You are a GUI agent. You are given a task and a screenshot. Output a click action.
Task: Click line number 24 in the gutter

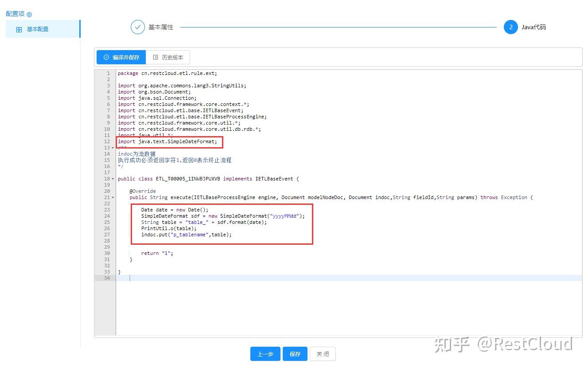106,216
